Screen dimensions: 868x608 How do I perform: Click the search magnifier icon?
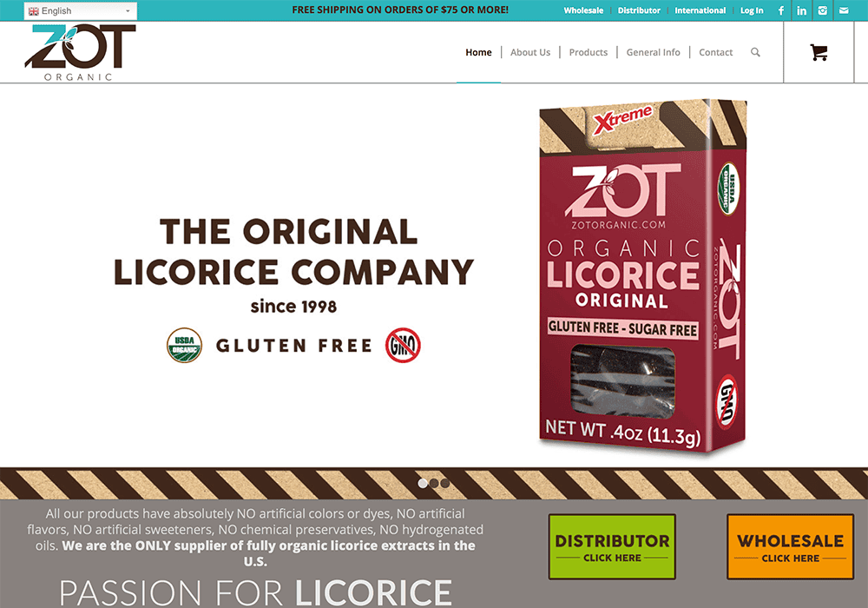[x=755, y=52]
